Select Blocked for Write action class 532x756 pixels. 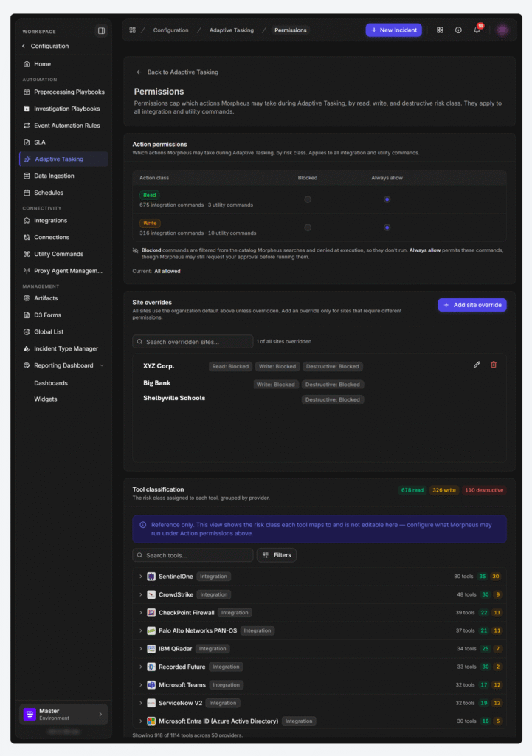pos(308,227)
